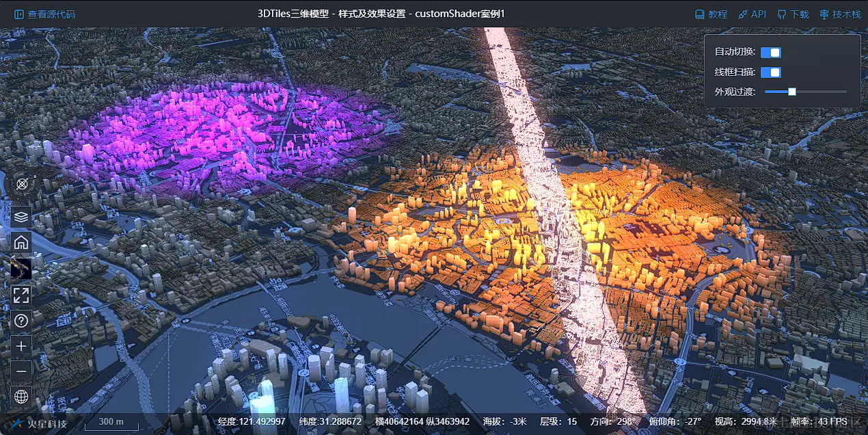Open the 技术栈 tech stack link
868x435 pixels.
pos(840,14)
